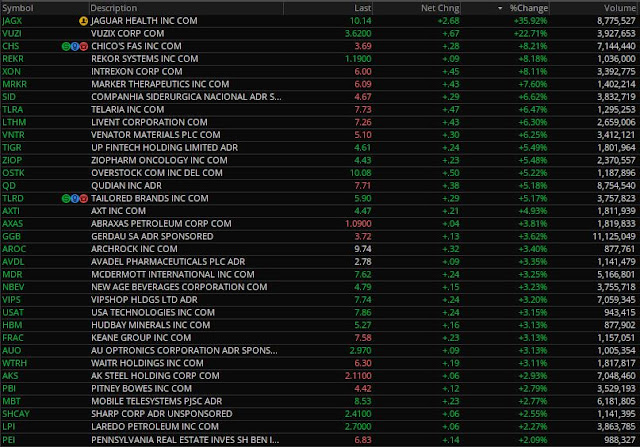Click PENNSYLVANIA REAL ESTATE INVES description

click(x=185, y=440)
